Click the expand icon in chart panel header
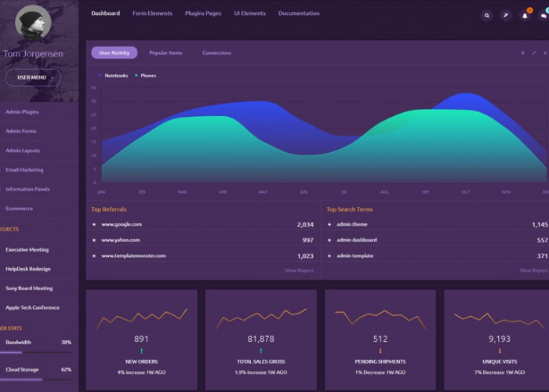 [534, 53]
